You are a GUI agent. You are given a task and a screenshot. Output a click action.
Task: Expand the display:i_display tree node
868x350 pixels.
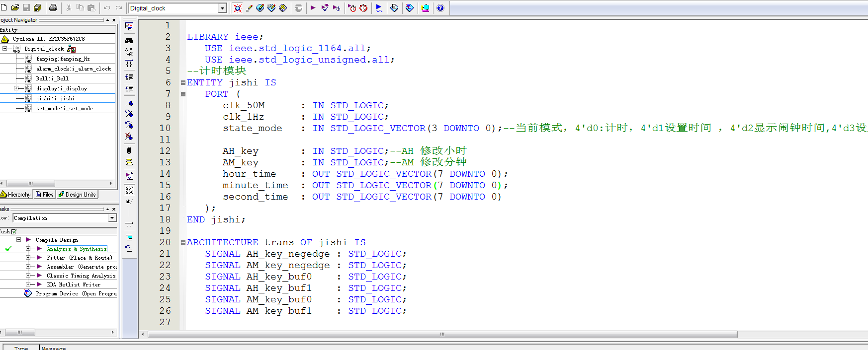point(16,88)
